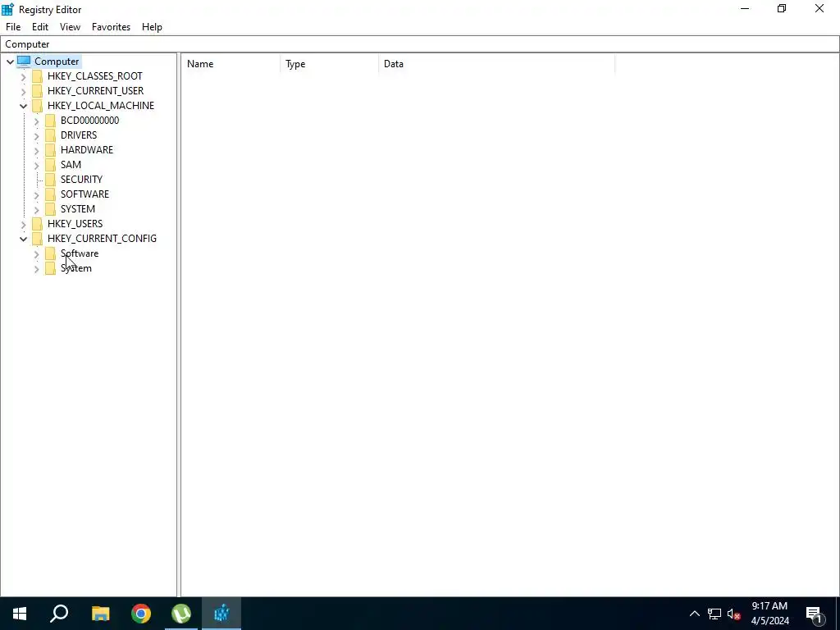Click the Data column header
Screen dimensions: 840x630
pyautogui.click(x=496, y=64)
